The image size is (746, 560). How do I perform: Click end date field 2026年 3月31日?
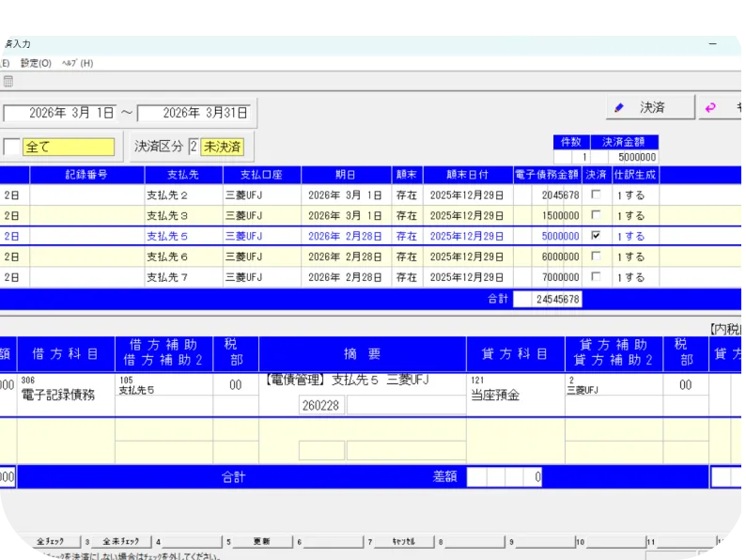195,113
